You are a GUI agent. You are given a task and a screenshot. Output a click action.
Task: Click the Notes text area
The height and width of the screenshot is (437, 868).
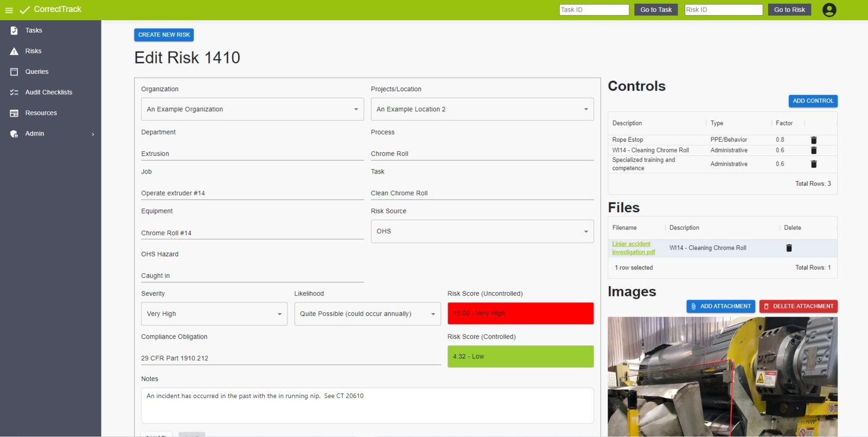pyautogui.click(x=367, y=406)
